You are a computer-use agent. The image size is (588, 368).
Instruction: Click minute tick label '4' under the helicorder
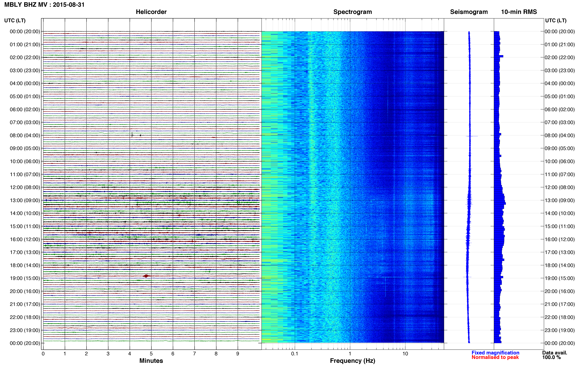pyautogui.click(x=130, y=354)
